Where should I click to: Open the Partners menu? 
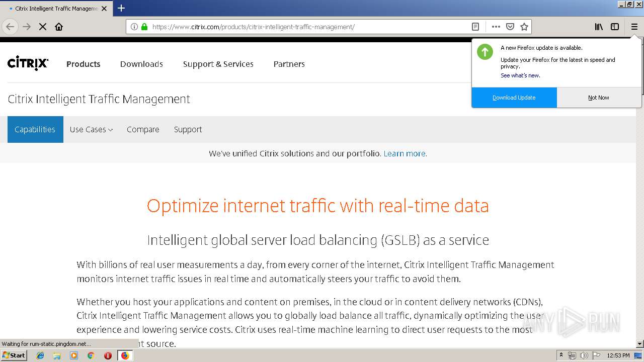(289, 64)
